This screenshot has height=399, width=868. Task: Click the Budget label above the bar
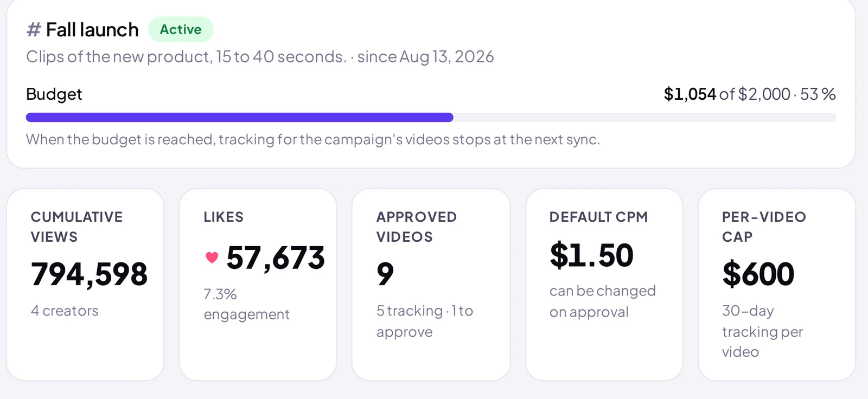tap(54, 94)
